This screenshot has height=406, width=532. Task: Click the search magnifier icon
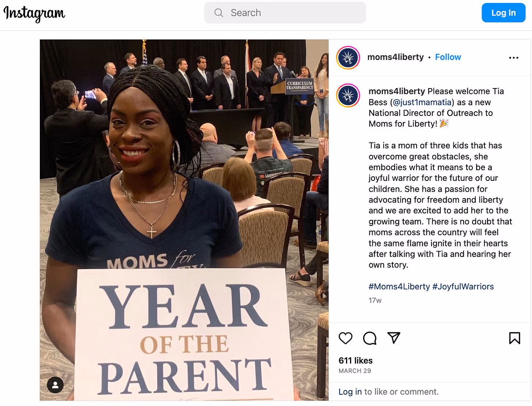coord(218,13)
